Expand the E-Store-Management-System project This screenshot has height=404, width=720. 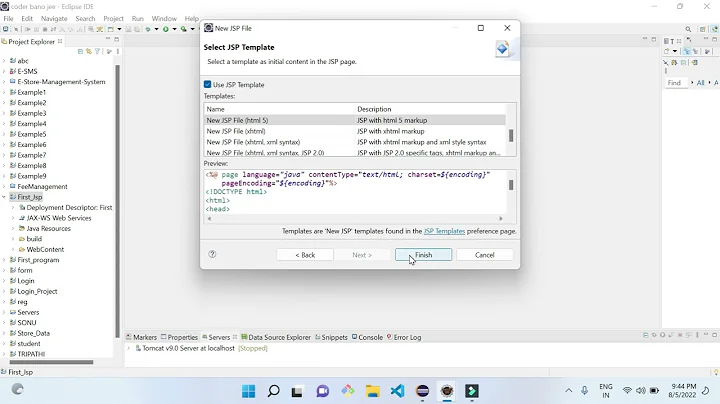(x=4, y=82)
